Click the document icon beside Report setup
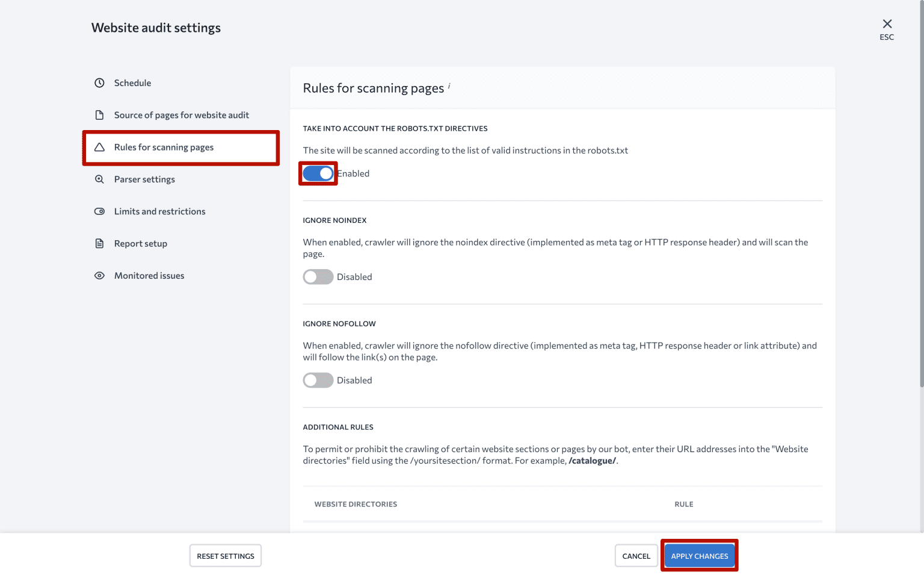 [x=99, y=243]
